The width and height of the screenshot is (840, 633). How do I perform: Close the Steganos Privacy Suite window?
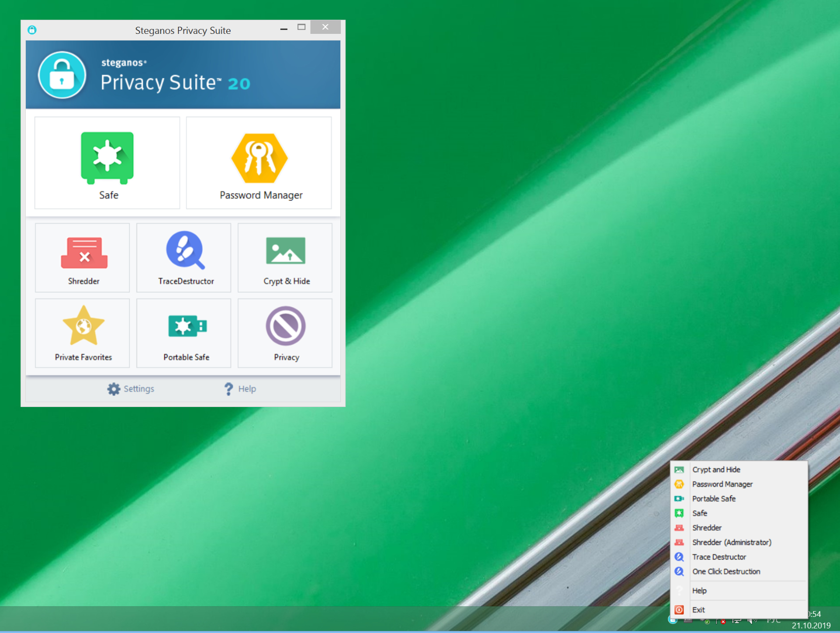tap(325, 27)
